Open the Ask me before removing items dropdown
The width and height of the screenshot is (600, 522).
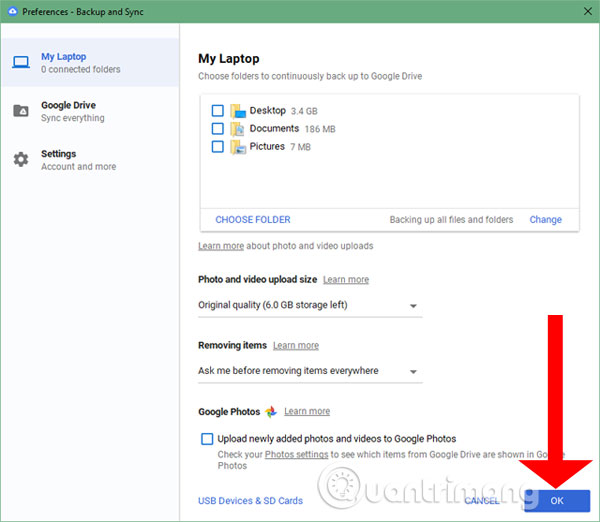tap(310, 371)
